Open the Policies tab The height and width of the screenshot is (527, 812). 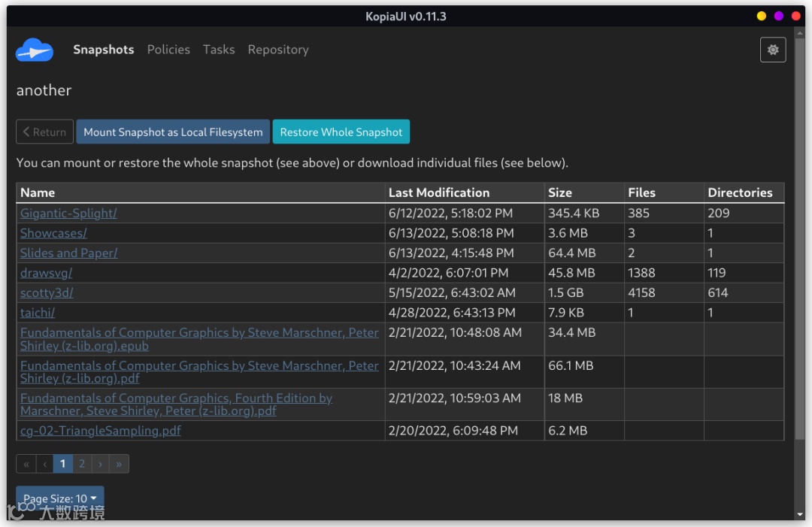168,50
